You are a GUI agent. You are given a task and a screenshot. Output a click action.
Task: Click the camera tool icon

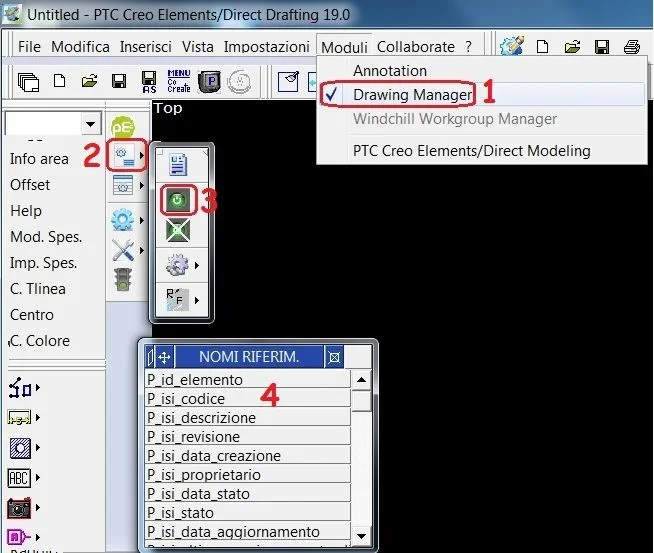pyautogui.click(x=19, y=508)
